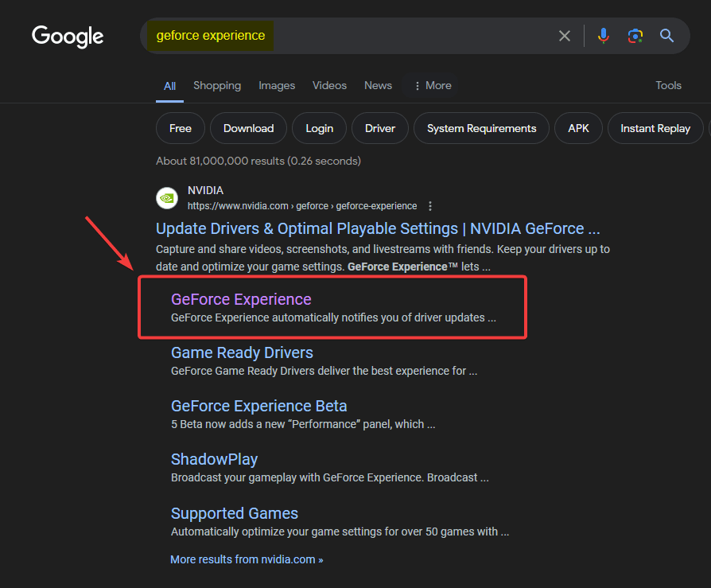Switch to the Shopping tab
The width and height of the screenshot is (711, 588).
pos(217,85)
